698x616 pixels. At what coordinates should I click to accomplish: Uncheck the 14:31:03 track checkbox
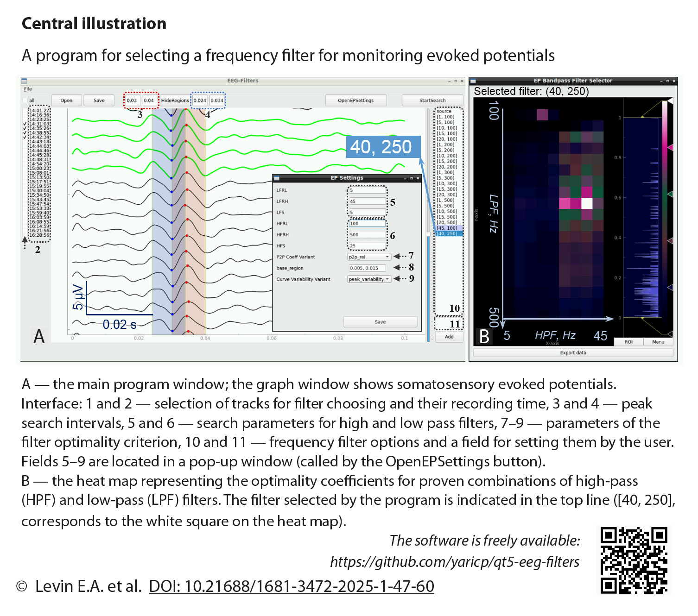[x=25, y=124]
